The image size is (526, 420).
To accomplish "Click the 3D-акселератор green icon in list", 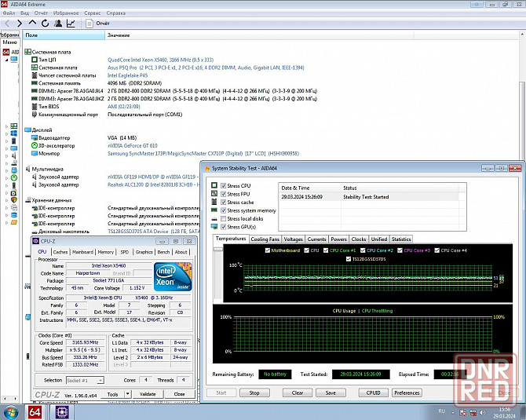I will pos(35,145).
